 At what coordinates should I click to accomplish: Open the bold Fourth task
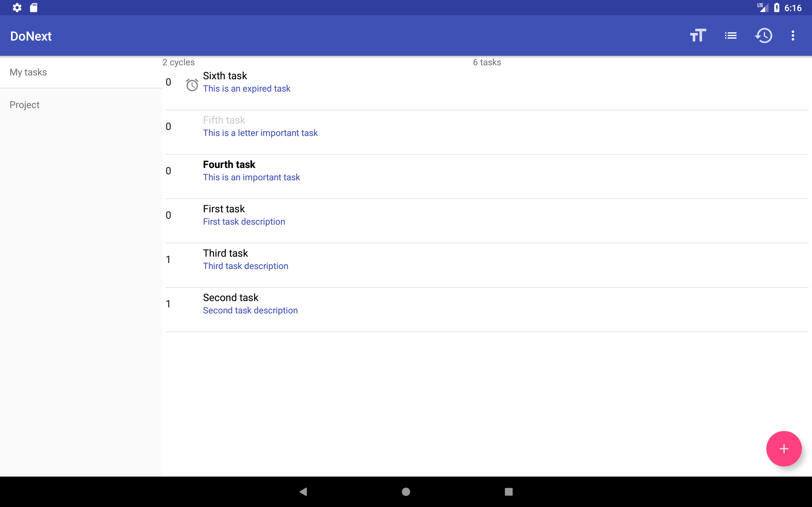(229, 164)
